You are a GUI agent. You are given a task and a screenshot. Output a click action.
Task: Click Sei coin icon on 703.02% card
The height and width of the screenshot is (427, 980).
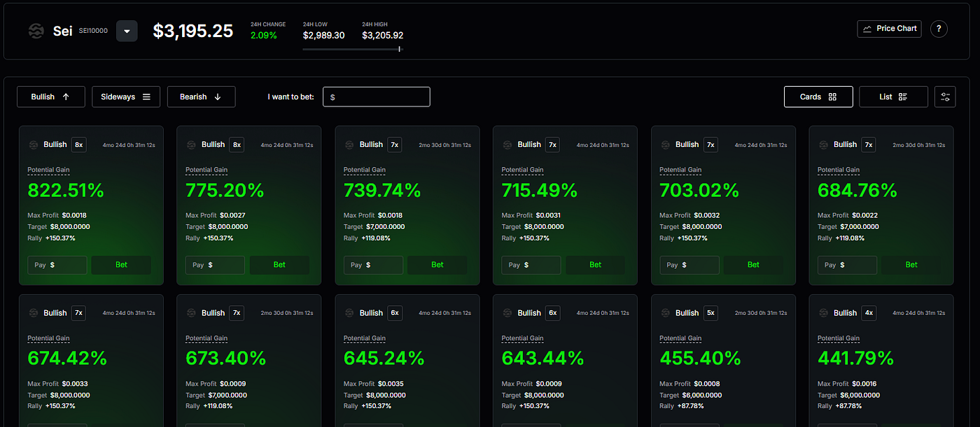665,145
